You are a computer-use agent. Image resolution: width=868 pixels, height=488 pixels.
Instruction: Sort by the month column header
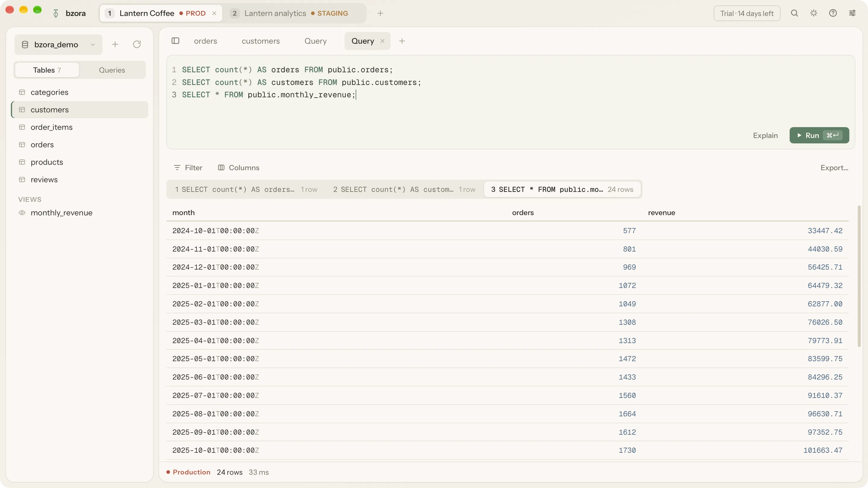[183, 212]
